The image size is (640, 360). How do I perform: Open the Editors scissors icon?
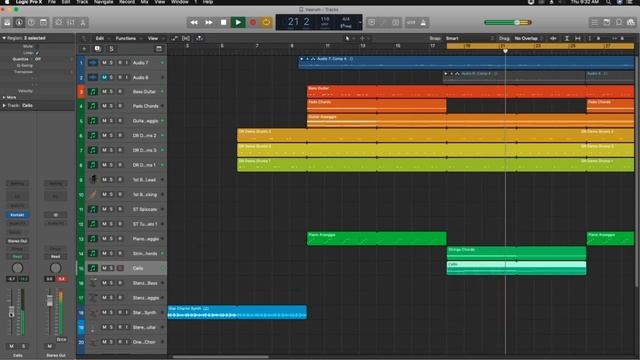click(83, 22)
